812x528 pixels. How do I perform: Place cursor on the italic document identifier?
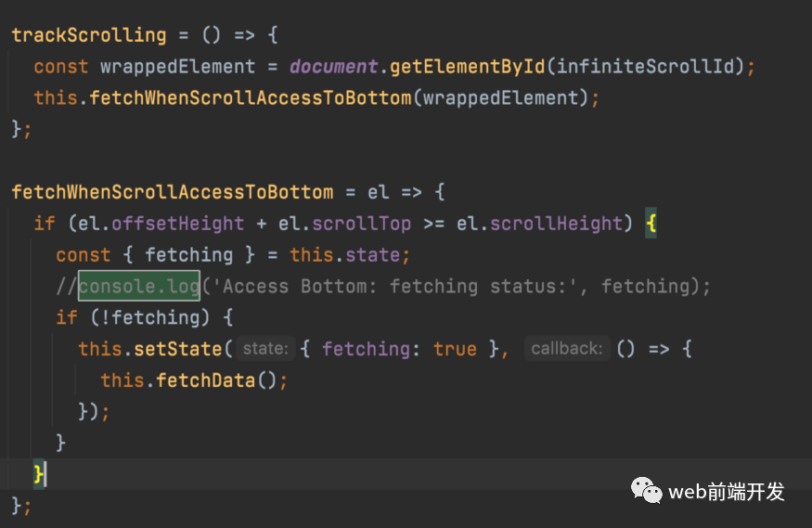[333, 67]
